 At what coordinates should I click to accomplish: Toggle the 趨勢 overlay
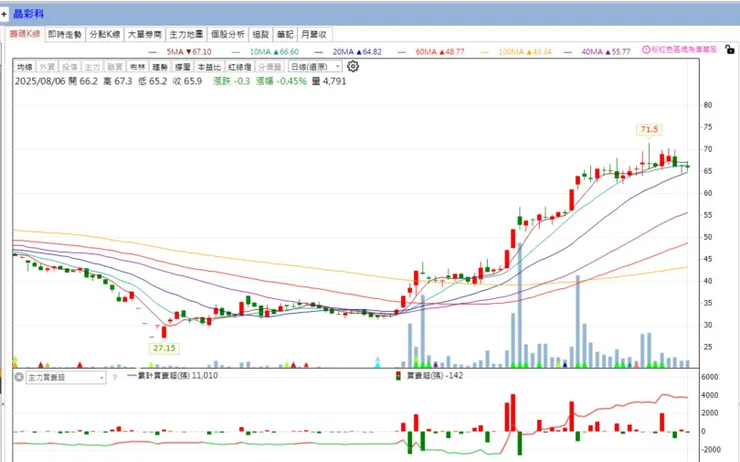[x=160, y=67]
